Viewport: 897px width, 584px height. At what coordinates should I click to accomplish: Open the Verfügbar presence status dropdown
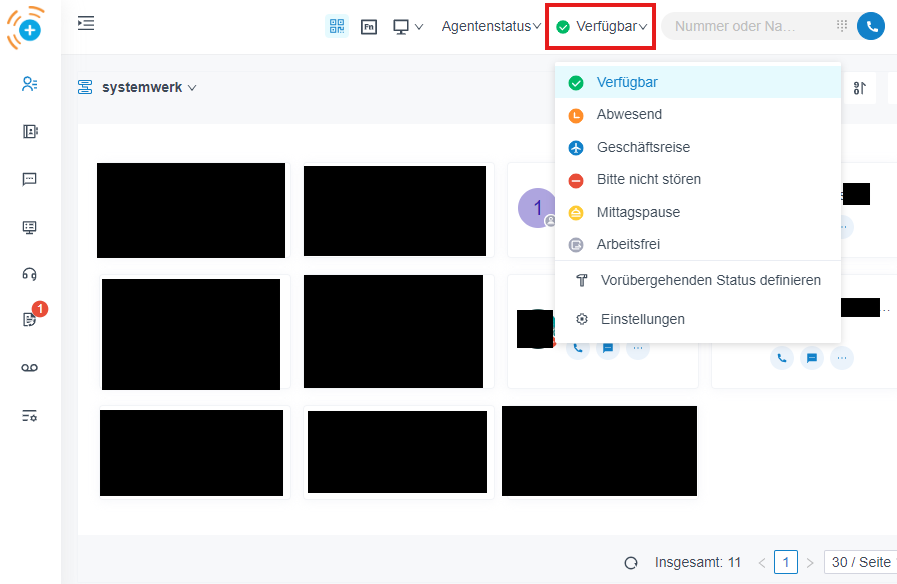602,27
